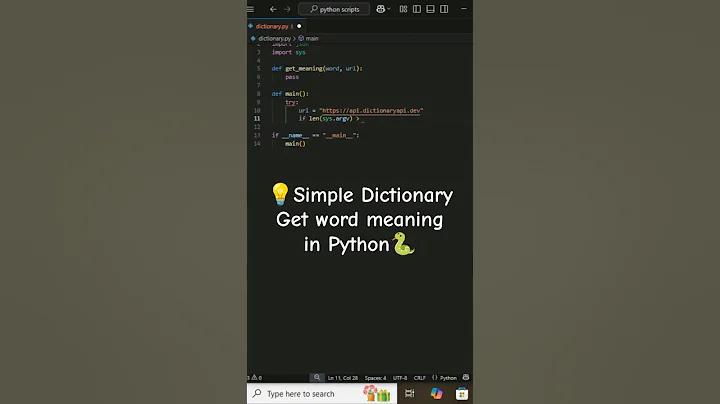
Task: Click the 'if len(sys.argv)' line
Action: (x=329, y=119)
